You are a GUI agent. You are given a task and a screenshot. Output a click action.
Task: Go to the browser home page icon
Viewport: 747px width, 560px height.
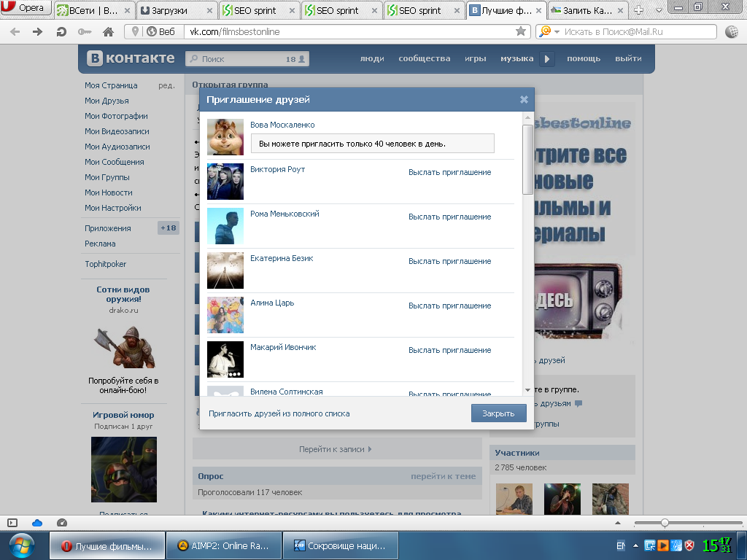108,32
